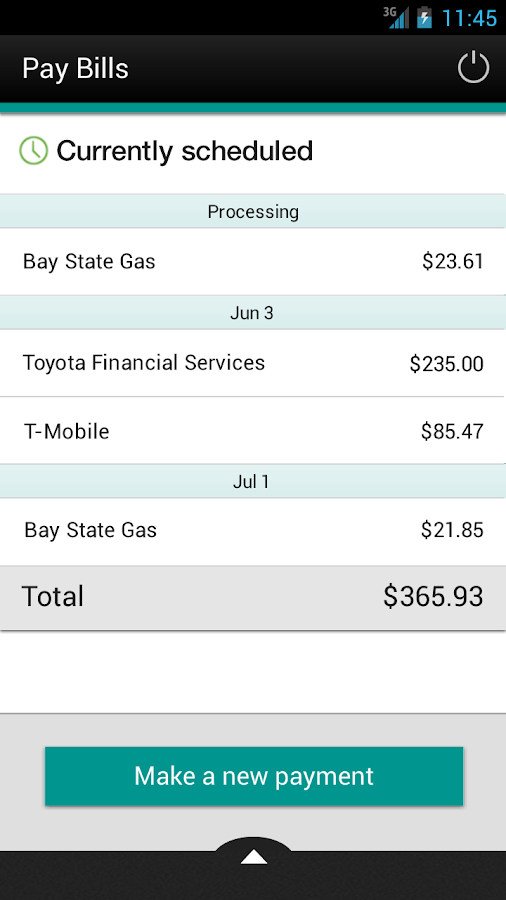Tap the power logout icon
The image size is (506, 900).
click(x=473, y=68)
